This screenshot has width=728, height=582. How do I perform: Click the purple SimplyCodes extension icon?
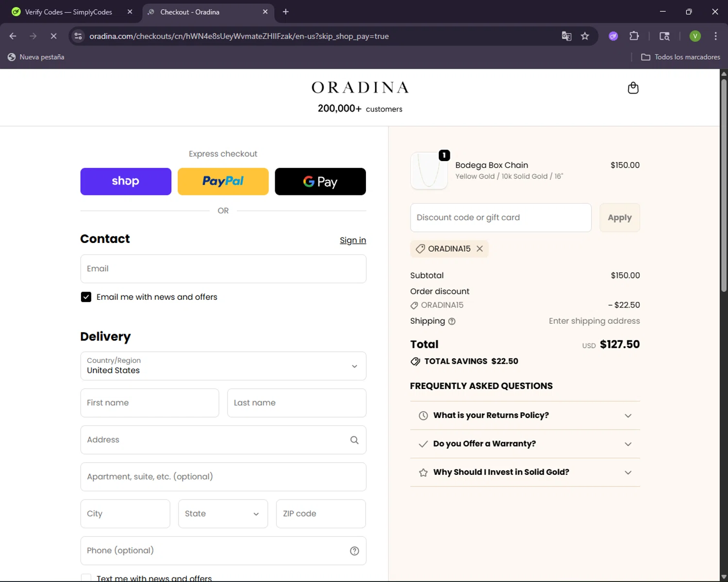tap(613, 36)
